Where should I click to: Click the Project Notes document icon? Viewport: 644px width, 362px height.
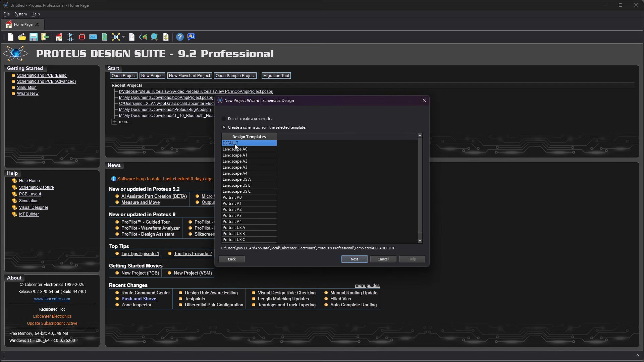pyautogui.click(x=132, y=37)
